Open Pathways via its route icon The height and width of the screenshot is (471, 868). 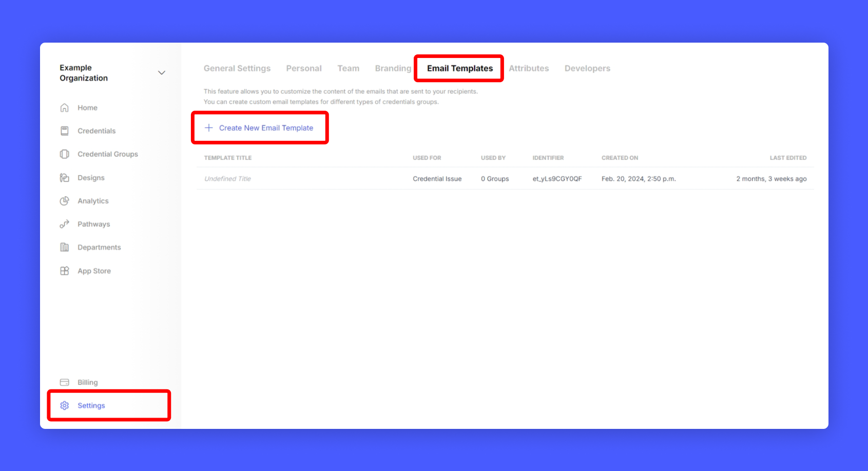(x=65, y=224)
